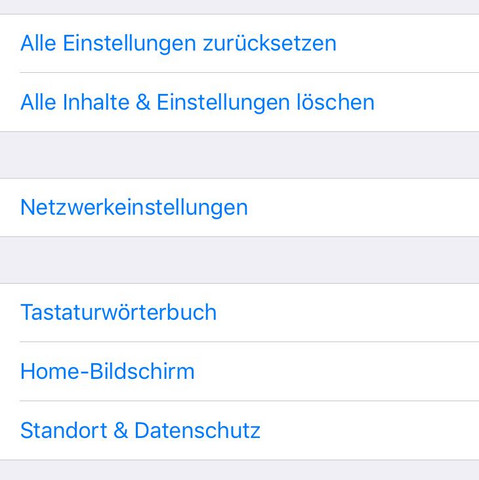Reset keyboard dictionary via Tastaturwörterbuch row
The width and height of the screenshot is (479, 480).
[x=239, y=313]
